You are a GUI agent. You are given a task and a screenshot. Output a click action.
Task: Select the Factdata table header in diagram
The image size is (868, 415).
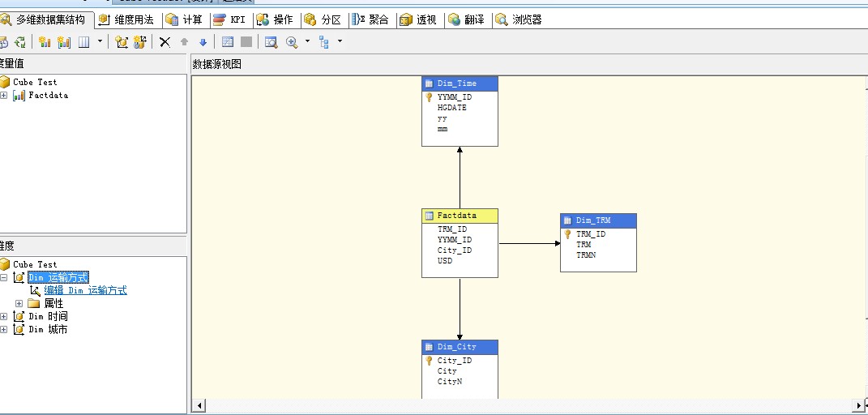(x=460, y=216)
